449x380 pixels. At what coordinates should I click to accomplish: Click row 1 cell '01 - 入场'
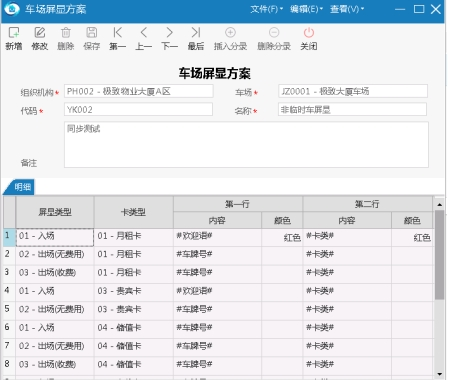pos(55,237)
